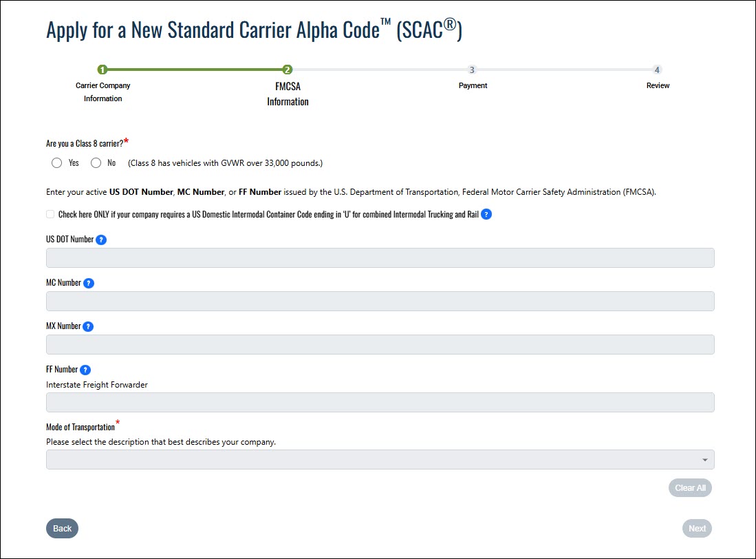Click into the MC Number text field
Image resolution: width=756 pixels, height=559 pixels.
[x=380, y=302]
